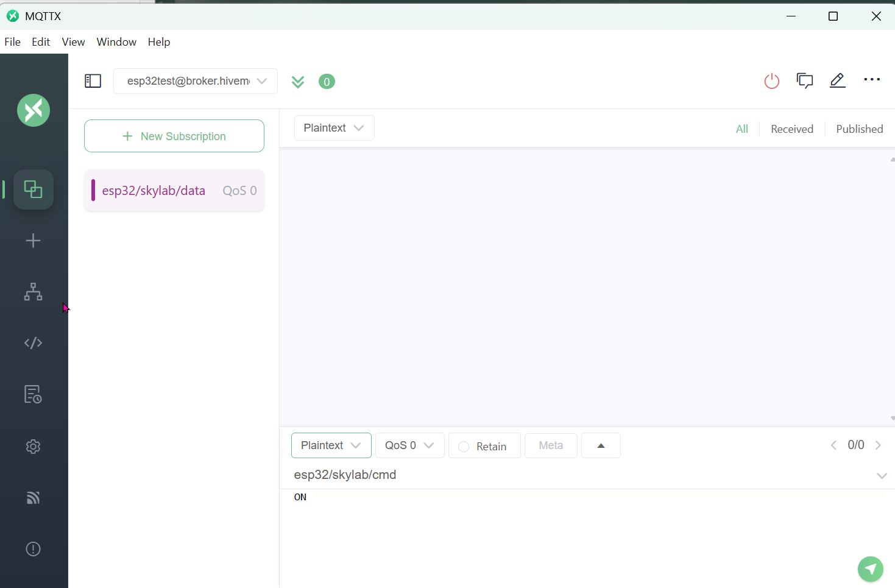Open the more options ellipsis menu
895x588 pixels.
[872, 80]
